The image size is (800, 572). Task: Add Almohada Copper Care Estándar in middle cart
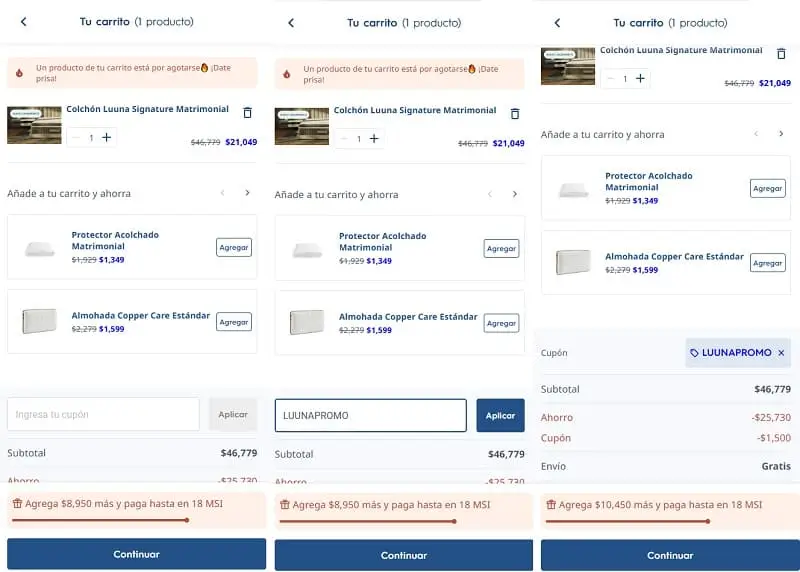(x=502, y=323)
